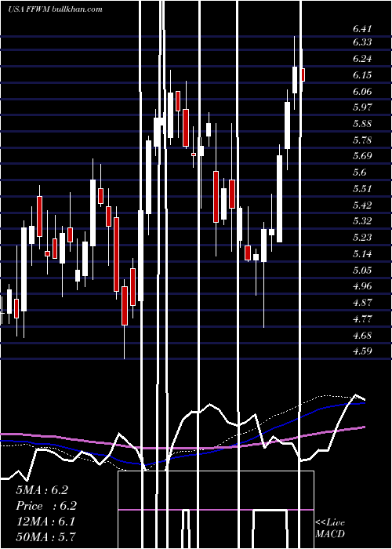Click the 6.06 price axis label
Image resolution: width=392 pixels, height=549 pixels.
pyautogui.click(x=362, y=92)
